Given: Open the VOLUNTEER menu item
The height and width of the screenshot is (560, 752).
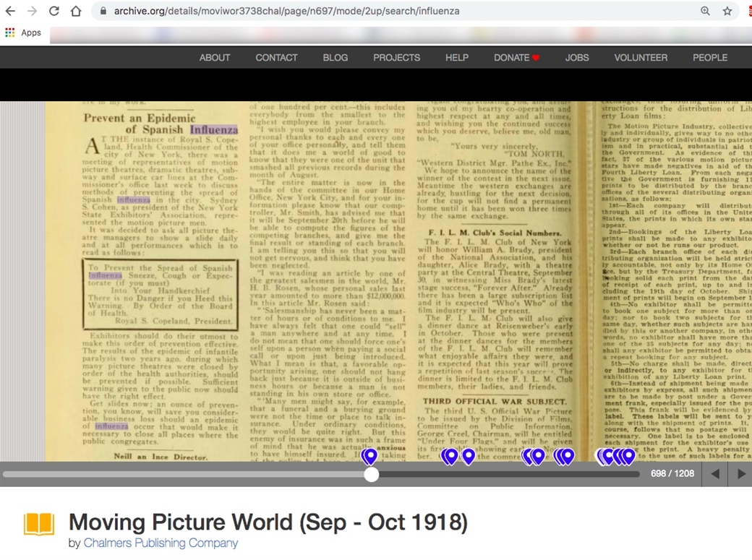Looking at the screenshot, I should click(x=641, y=58).
